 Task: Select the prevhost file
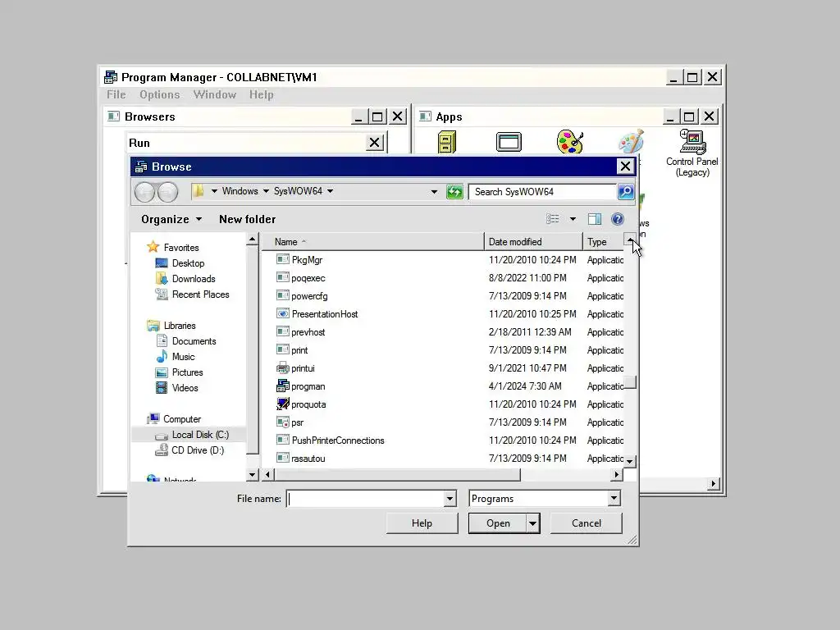tap(300, 332)
